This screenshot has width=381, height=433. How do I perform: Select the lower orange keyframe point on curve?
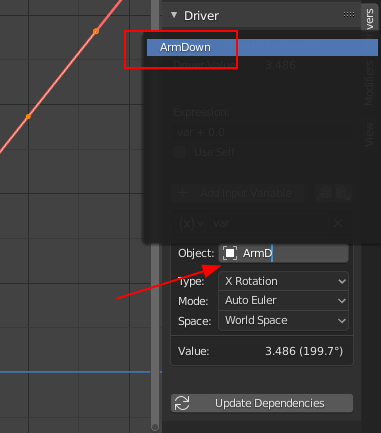tap(28, 116)
